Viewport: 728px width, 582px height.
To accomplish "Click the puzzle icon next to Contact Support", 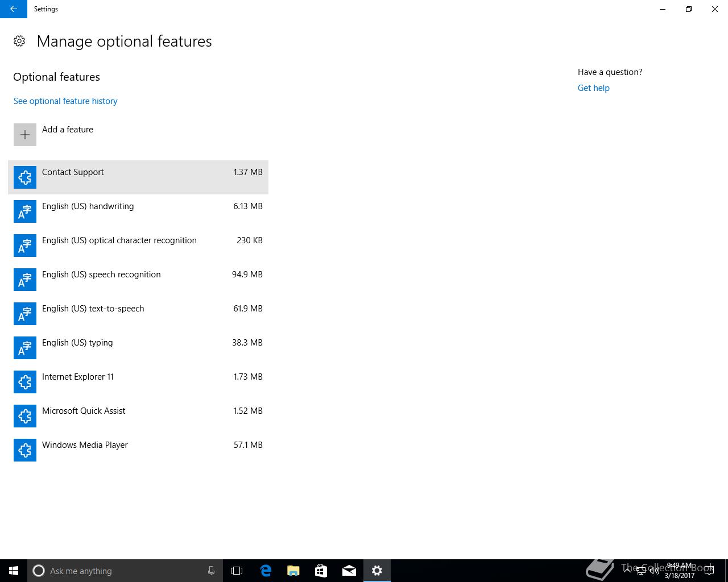I will point(25,177).
